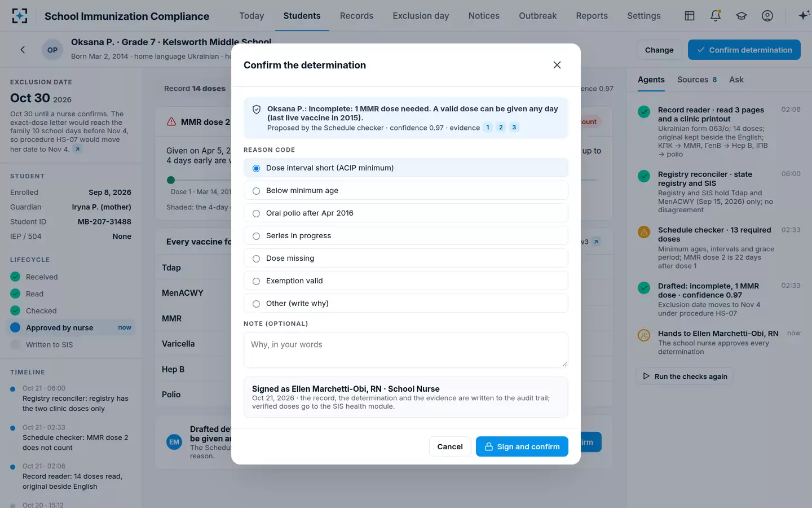Switch to the Ask tab
The width and height of the screenshot is (812, 508).
tap(736, 80)
